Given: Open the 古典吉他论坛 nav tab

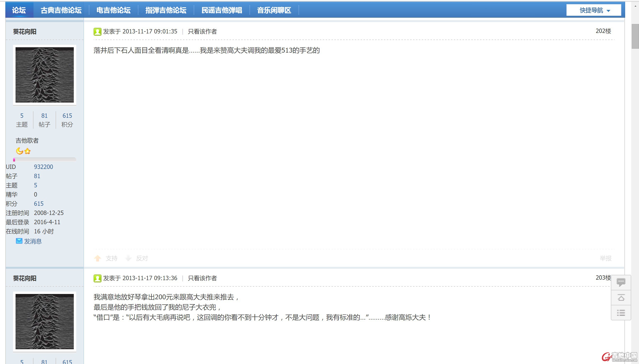Looking at the screenshot, I should tap(61, 10).
